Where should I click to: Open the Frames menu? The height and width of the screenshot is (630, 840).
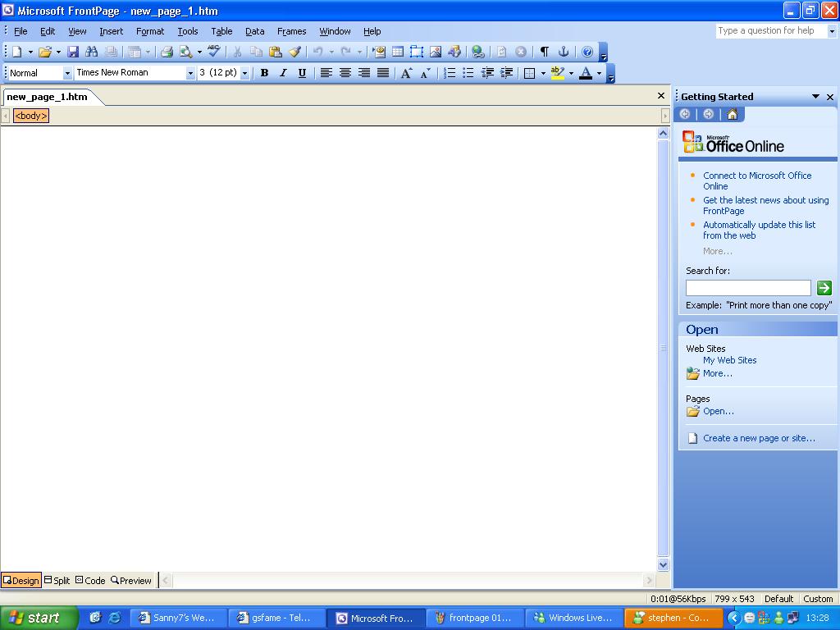292,31
